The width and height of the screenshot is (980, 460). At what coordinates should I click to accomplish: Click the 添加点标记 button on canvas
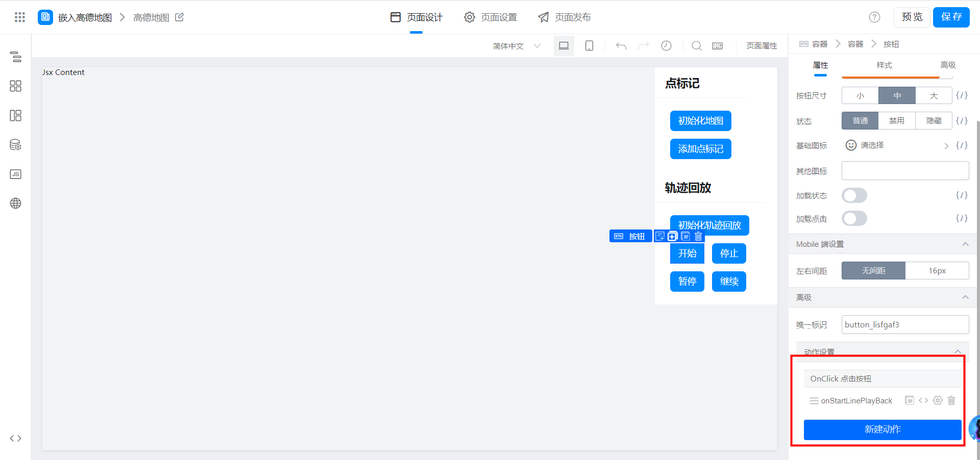(x=700, y=149)
